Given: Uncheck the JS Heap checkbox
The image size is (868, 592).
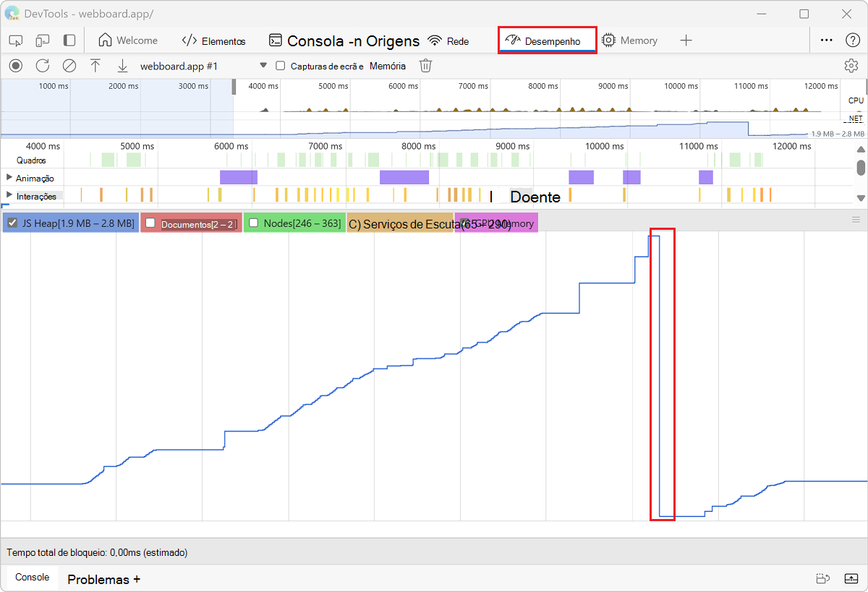Looking at the screenshot, I should click(12, 223).
